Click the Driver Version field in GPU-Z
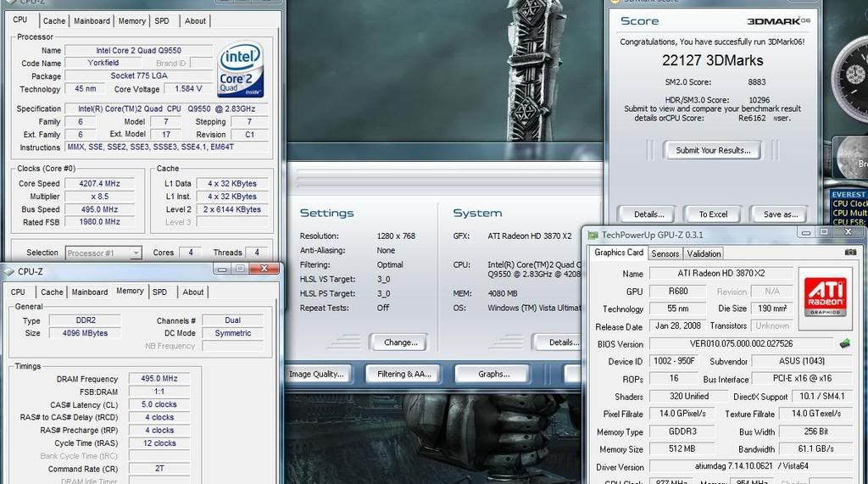This screenshot has height=484, width=868. 751,466
